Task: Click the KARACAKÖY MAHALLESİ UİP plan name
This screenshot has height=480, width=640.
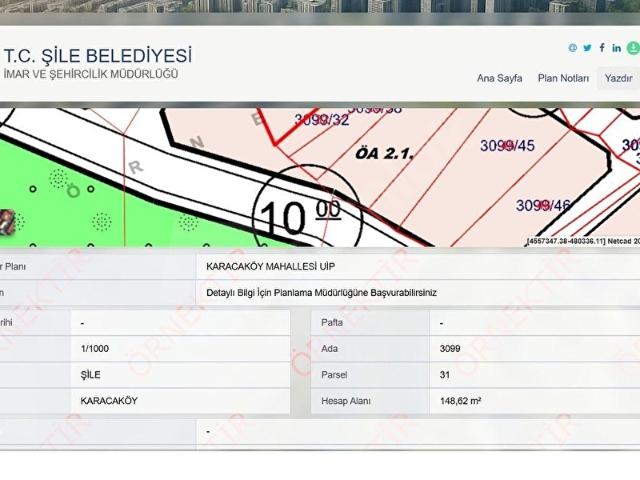Action: click(270, 267)
